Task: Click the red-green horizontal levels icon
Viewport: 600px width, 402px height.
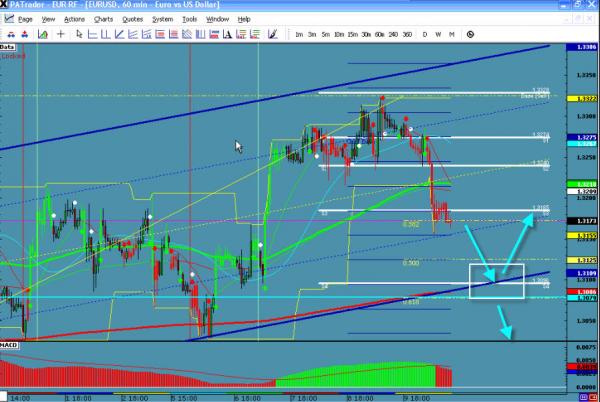Action: [x=254, y=34]
